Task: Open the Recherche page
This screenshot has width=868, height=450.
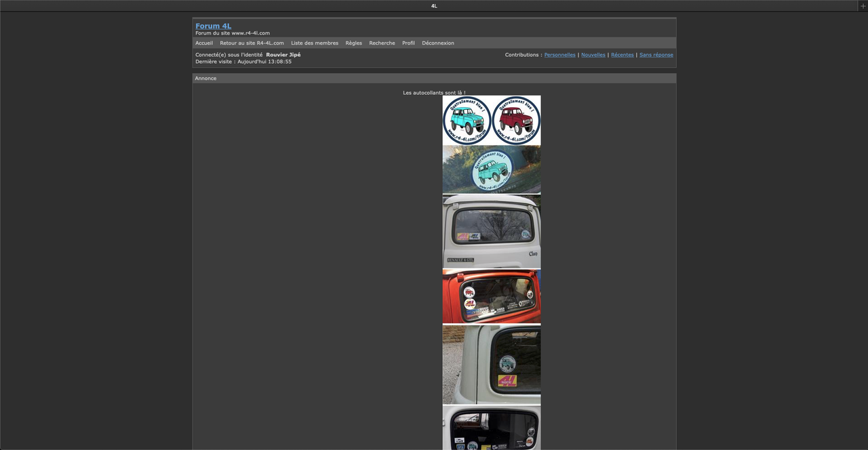Action: tap(382, 43)
